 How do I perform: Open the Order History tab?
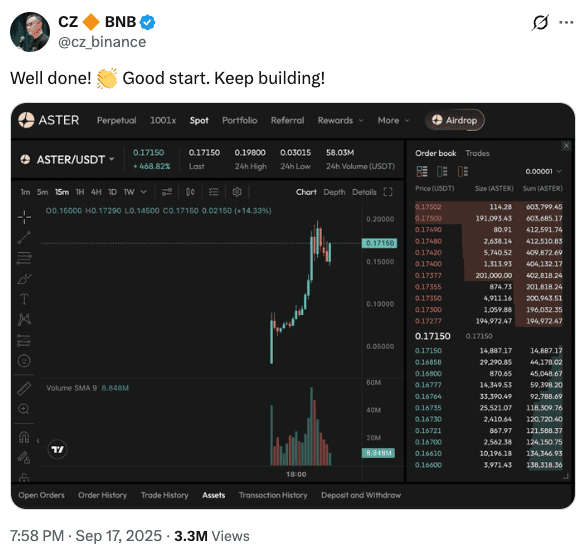pos(102,495)
